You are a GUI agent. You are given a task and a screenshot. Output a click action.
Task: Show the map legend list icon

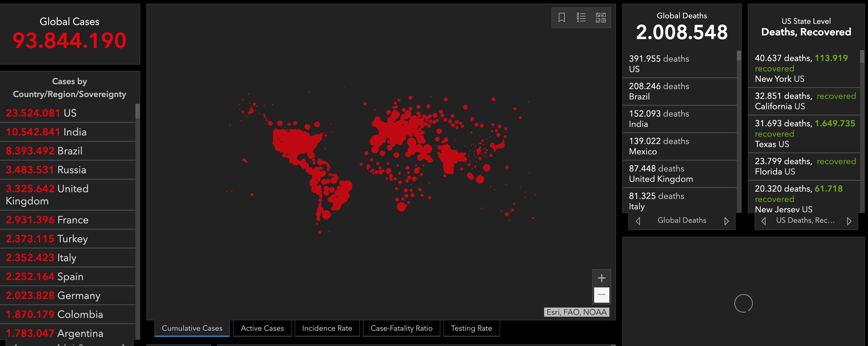581,17
